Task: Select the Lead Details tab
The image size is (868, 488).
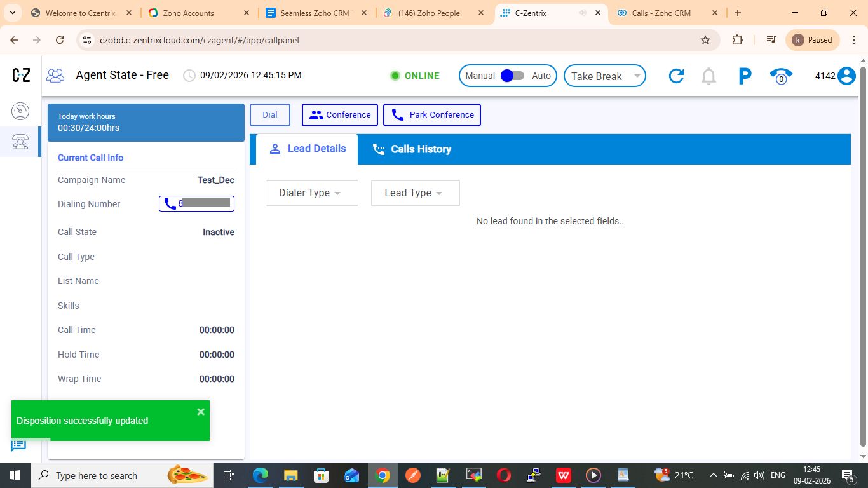Action: (308, 149)
